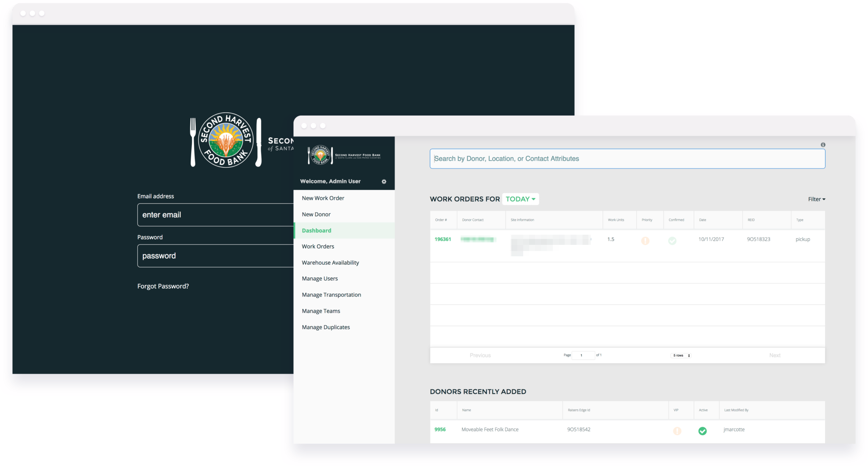Click donor name Moveable Feet Folk Dance
The image size is (868, 466).
[x=490, y=430]
